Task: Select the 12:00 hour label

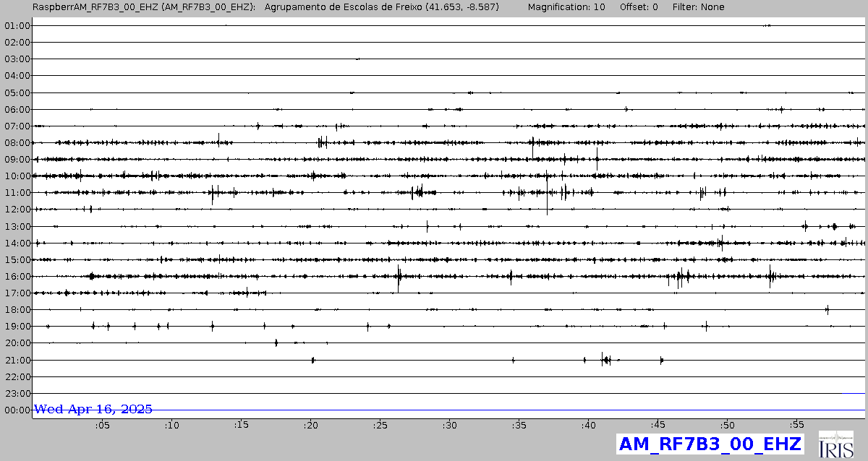Action: tap(17, 210)
